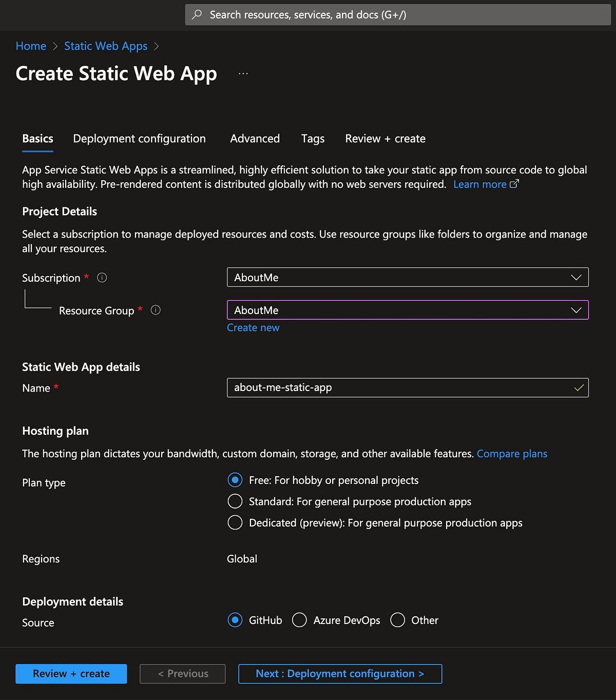Viewport: 616px width, 700px height.
Task: Select the Free hosting plan
Action: (235, 480)
